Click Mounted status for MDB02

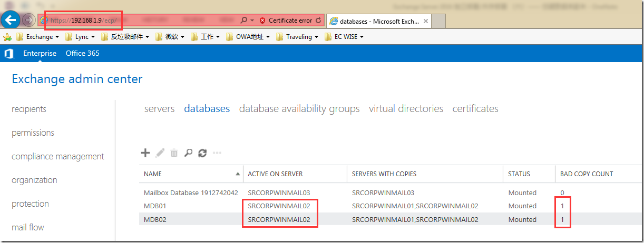pos(522,220)
